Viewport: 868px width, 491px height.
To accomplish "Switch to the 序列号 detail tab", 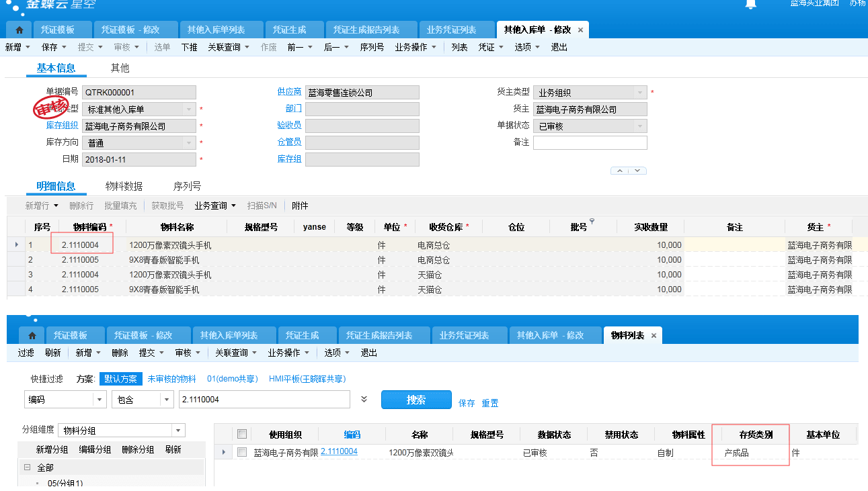I will click(x=187, y=186).
